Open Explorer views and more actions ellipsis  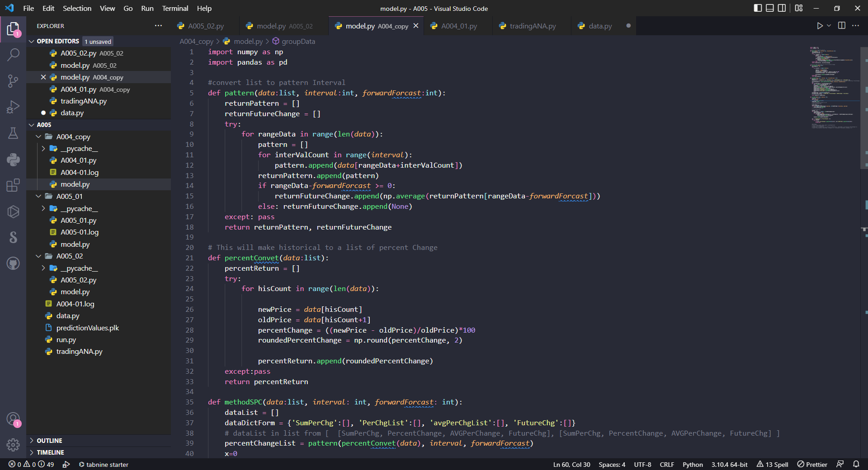158,26
